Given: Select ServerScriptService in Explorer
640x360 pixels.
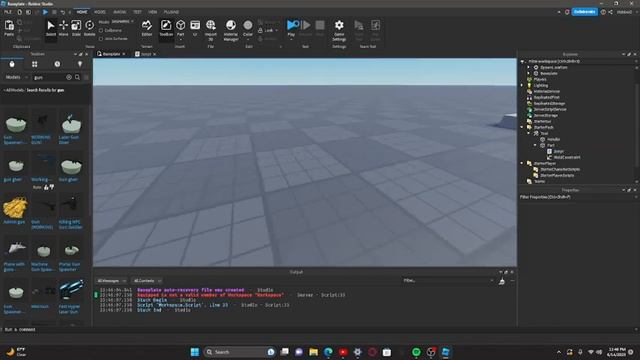Looking at the screenshot, I should tap(550, 109).
